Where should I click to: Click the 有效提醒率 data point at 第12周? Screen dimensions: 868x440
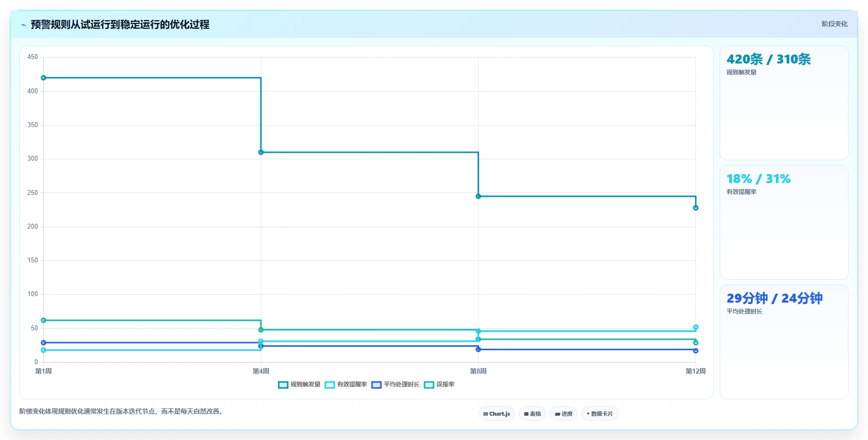[x=695, y=327]
